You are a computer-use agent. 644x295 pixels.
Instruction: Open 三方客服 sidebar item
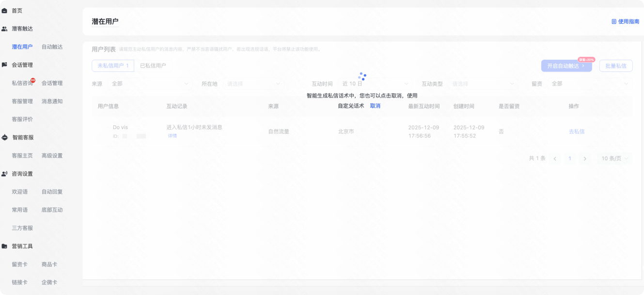[22, 228]
